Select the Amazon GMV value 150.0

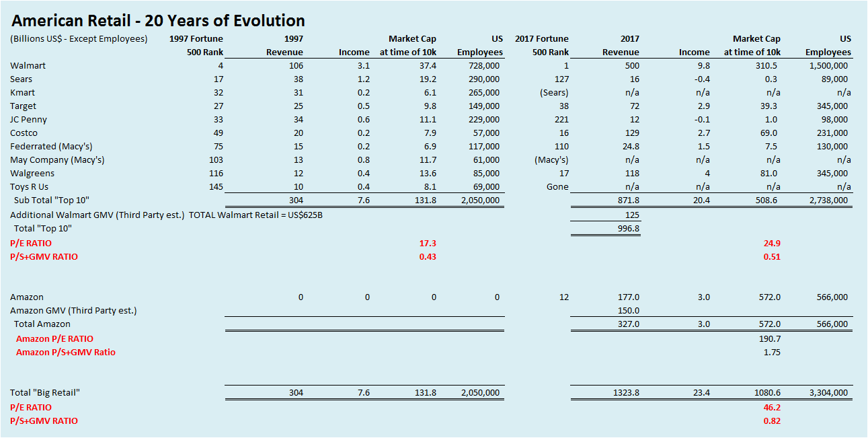tap(628, 310)
